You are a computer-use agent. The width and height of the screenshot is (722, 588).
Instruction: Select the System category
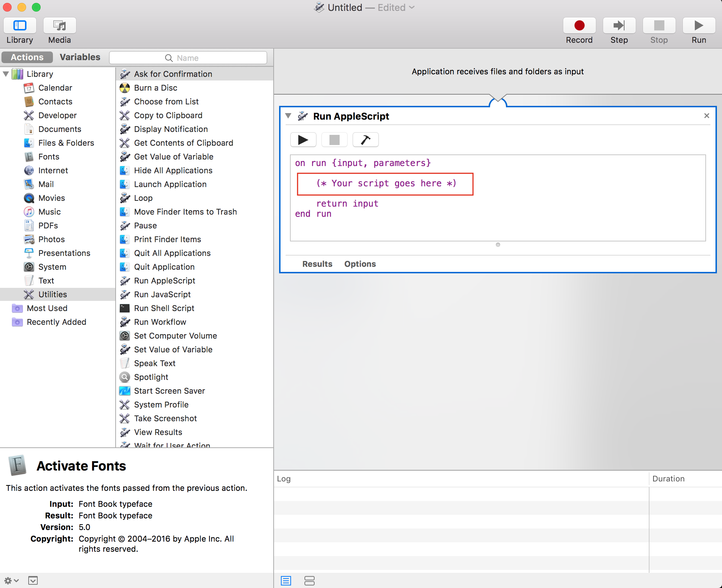tap(52, 267)
